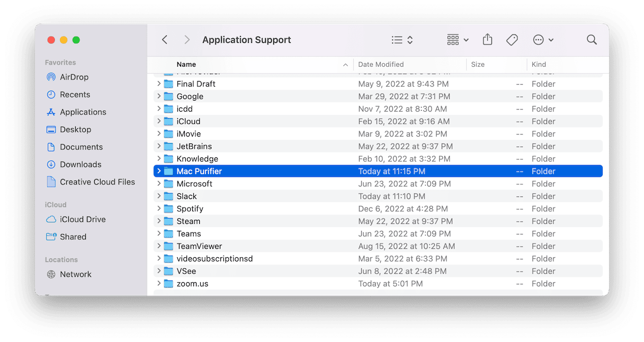The width and height of the screenshot is (644, 342).
Task: Open AirDrop in the sidebar
Action: pos(74,77)
